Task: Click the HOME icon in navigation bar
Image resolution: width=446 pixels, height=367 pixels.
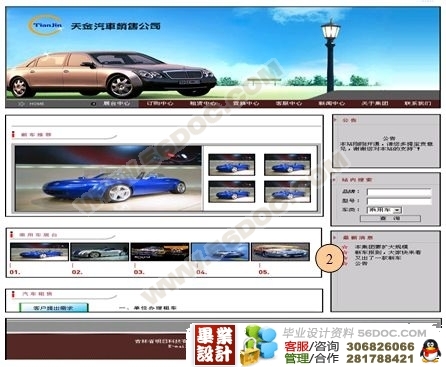Action: (21, 104)
